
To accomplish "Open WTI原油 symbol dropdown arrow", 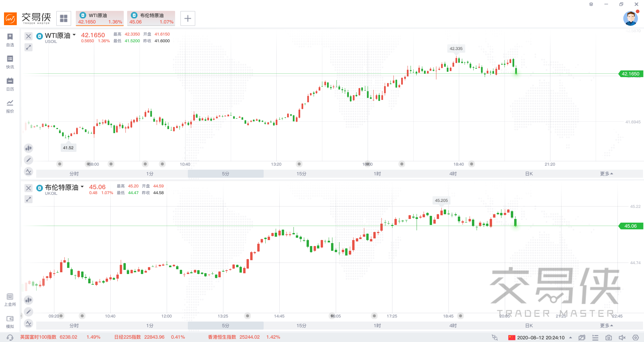I will tap(74, 35).
